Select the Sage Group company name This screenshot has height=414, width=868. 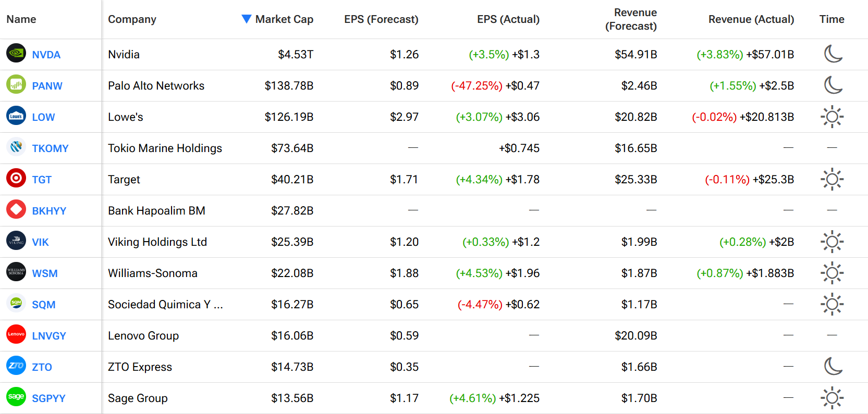[138, 398]
